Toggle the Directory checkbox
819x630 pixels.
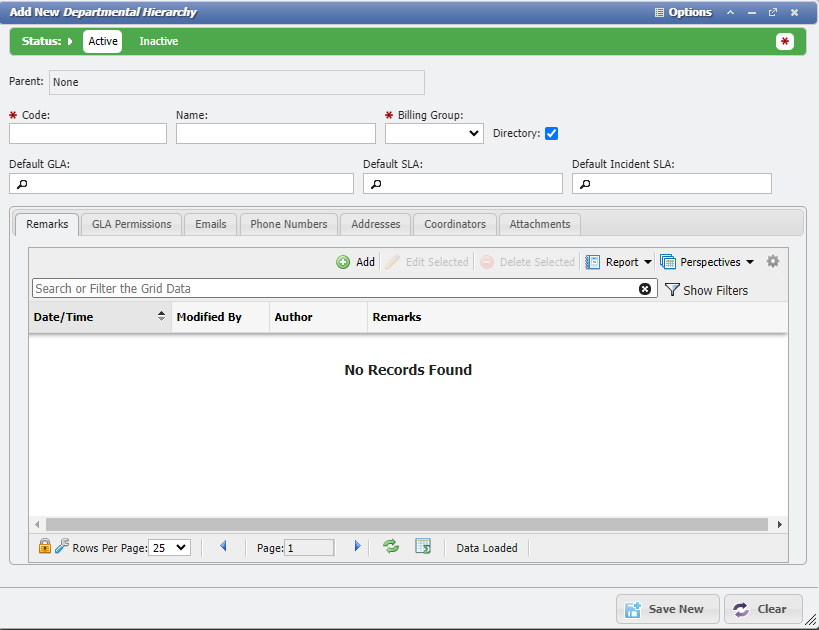[x=551, y=133]
